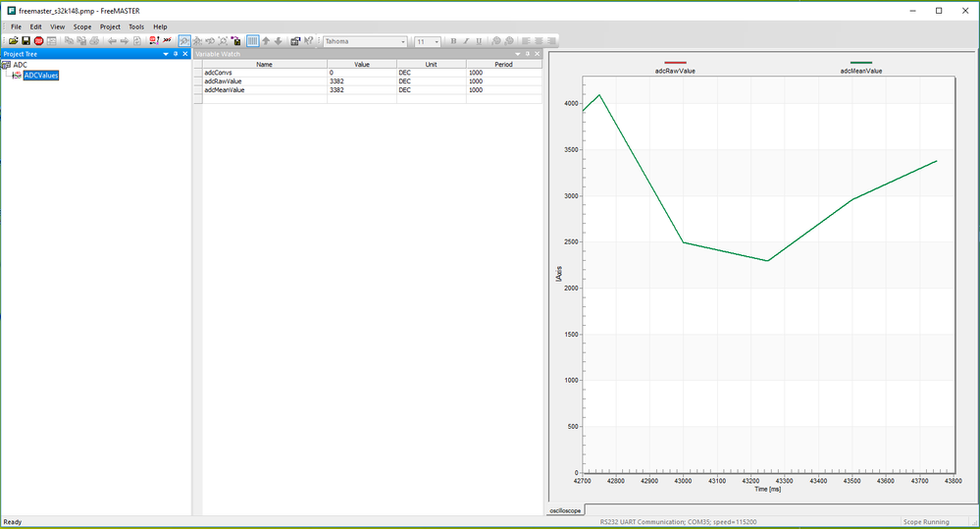This screenshot has width=980, height=529.
Task: Click the Period column header
Action: (504, 65)
